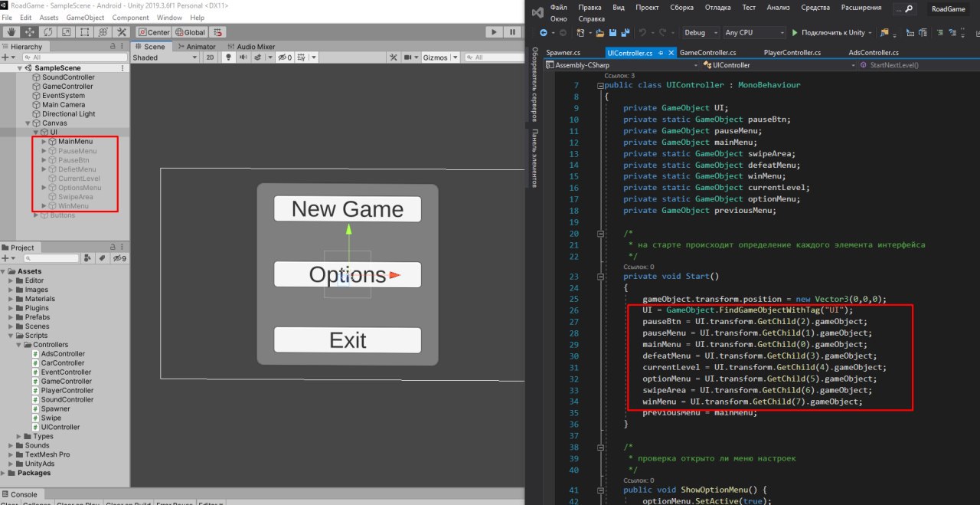Toggle Global handle rotation button
Viewport: 980px width, 505px height.
190,32
